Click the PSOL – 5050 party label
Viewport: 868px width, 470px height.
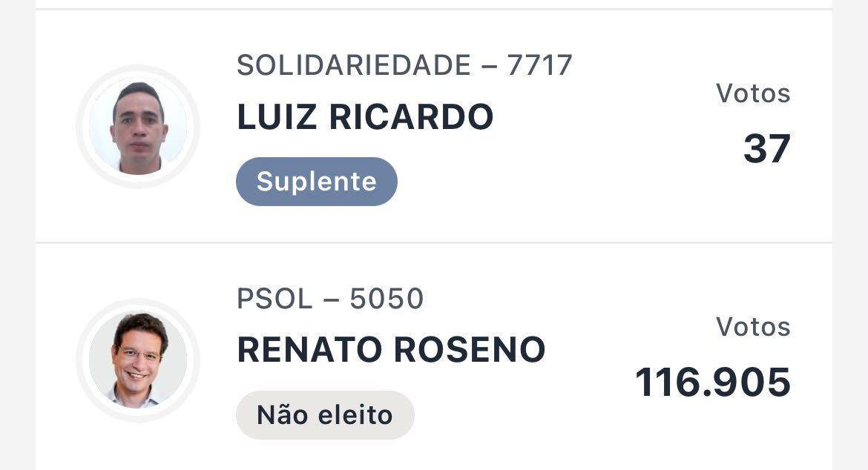pyautogui.click(x=330, y=299)
